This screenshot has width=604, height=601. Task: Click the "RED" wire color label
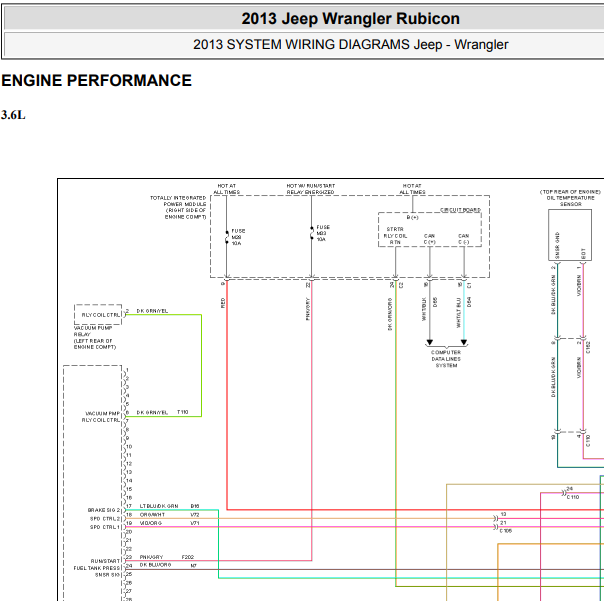click(223, 303)
